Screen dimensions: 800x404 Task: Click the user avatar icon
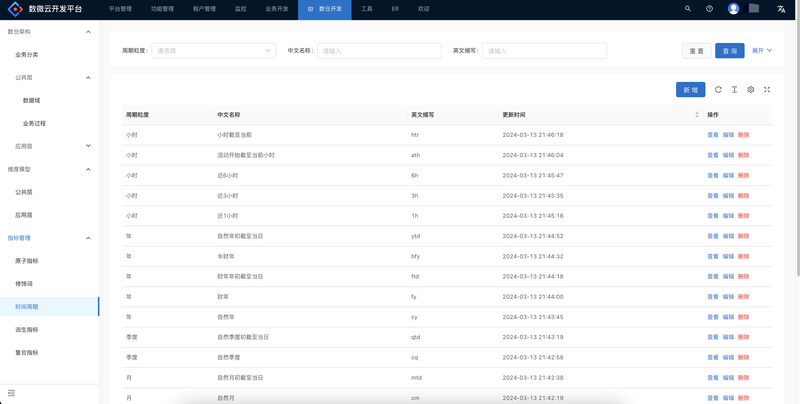click(734, 8)
